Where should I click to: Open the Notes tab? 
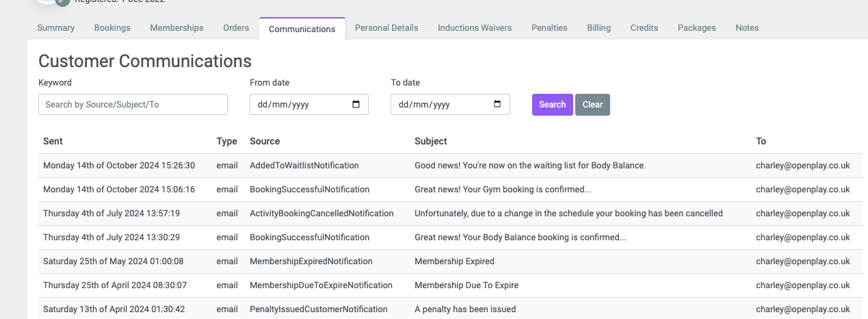coord(747,28)
